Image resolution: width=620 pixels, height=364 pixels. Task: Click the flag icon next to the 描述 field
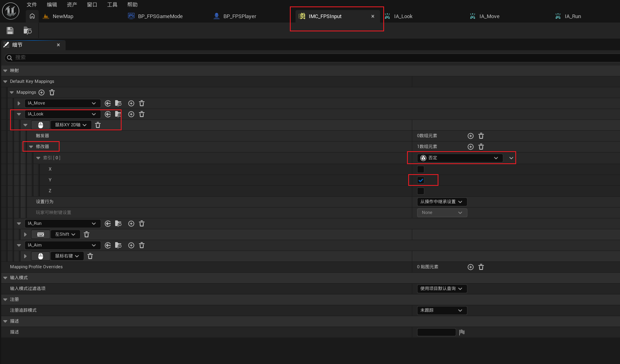pyautogui.click(x=462, y=332)
